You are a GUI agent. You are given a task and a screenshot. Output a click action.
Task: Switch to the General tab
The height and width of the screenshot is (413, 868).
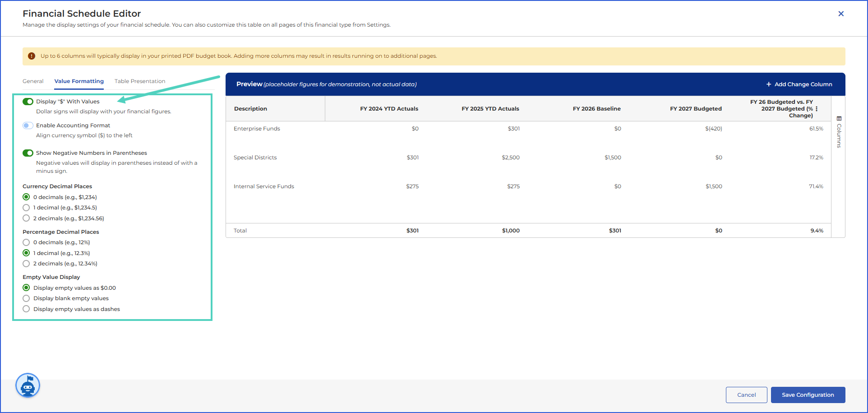[33, 81]
